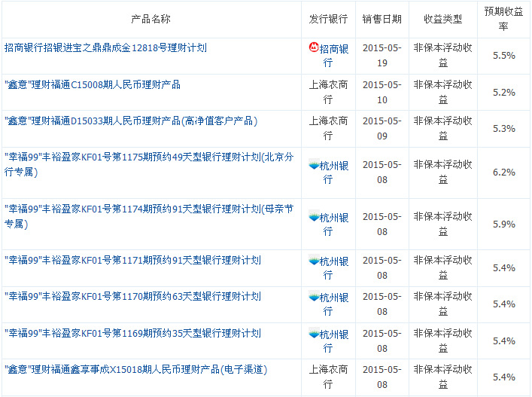The width and height of the screenshot is (532, 397).
Task: Click the 5.9% expected yield value
Action: 504,224
